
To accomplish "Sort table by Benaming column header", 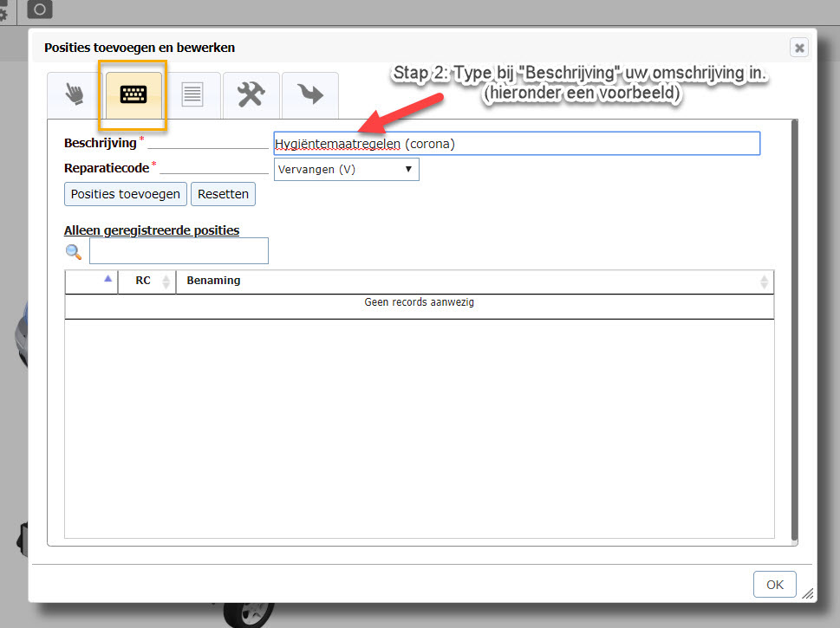I will tap(475, 281).
